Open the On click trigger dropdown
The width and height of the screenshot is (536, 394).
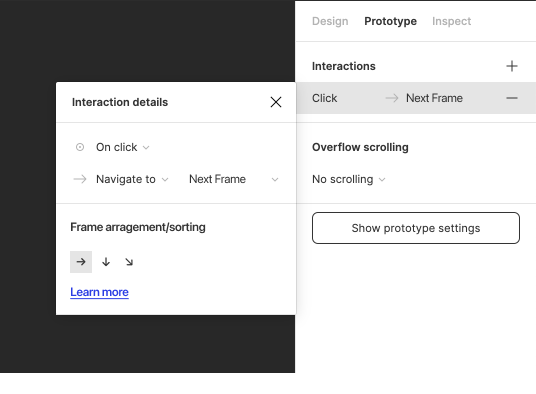pos(123,147)
